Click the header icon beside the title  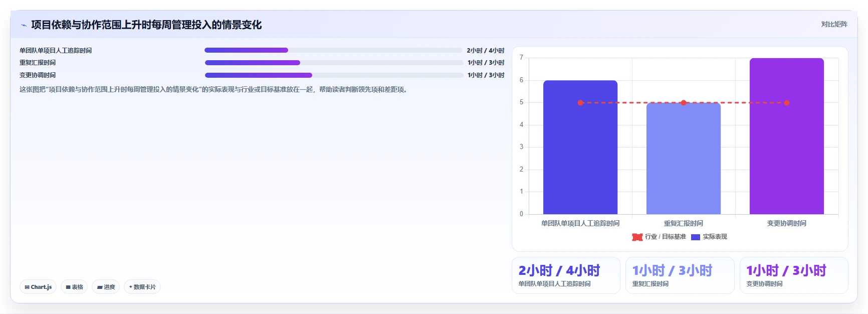(24, 25)
